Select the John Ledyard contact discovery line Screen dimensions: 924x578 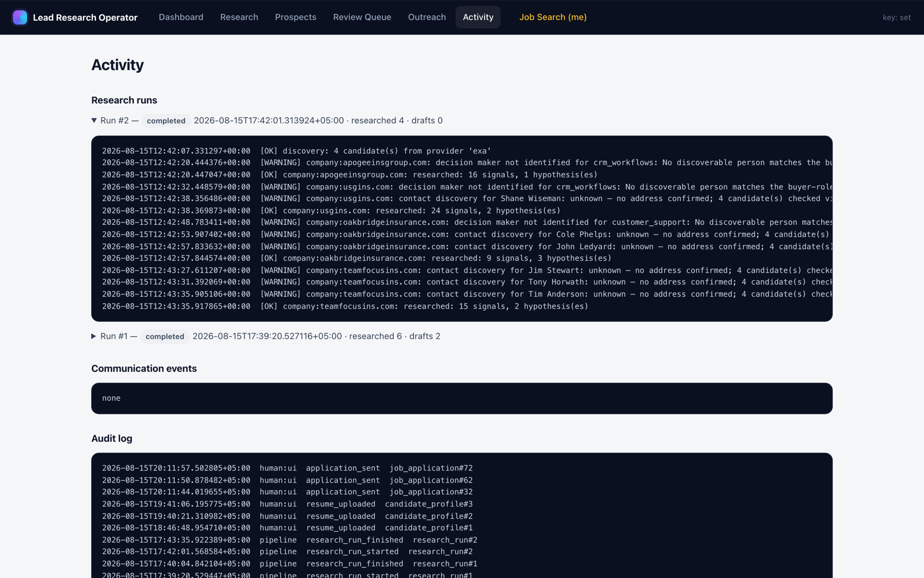click(467, 246)
